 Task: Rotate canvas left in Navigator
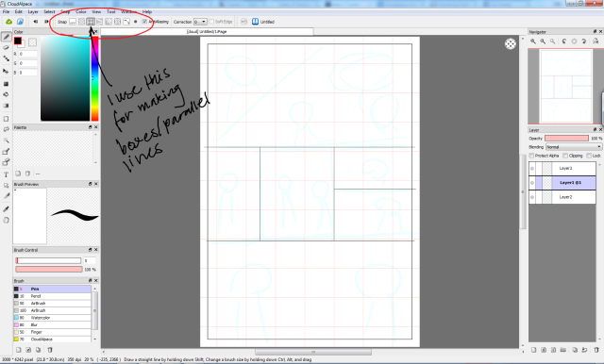coord(564,41)
